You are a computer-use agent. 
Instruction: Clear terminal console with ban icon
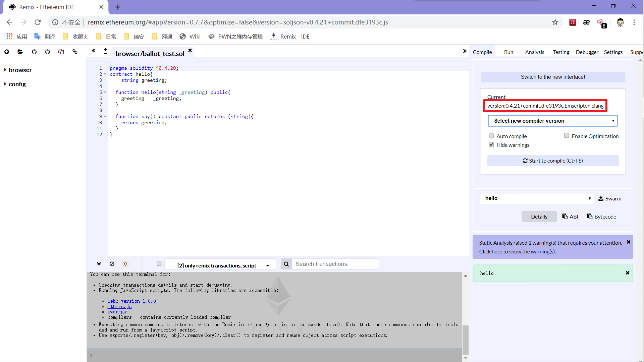click(x=112, y=264)
